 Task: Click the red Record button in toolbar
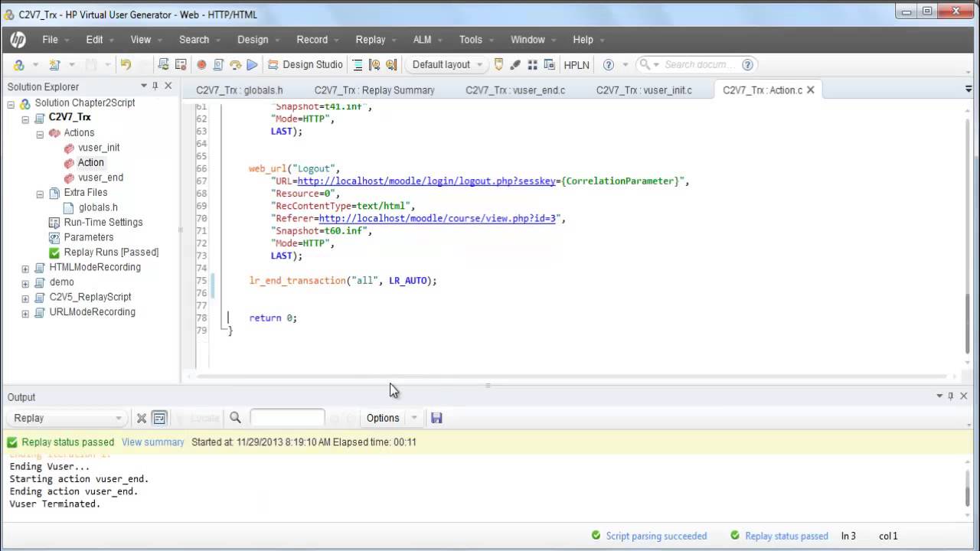[x=201, y=65]
